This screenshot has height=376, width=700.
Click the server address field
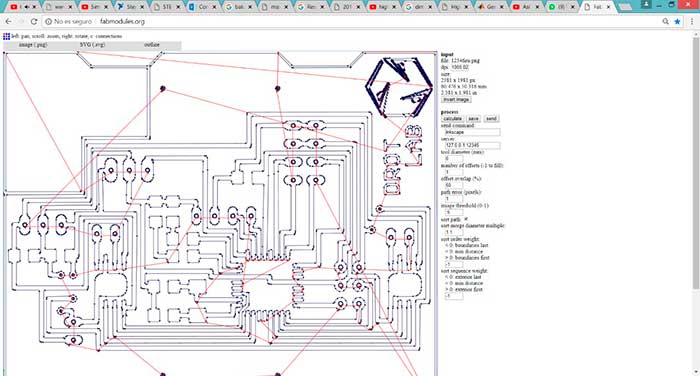click(472, 145)
